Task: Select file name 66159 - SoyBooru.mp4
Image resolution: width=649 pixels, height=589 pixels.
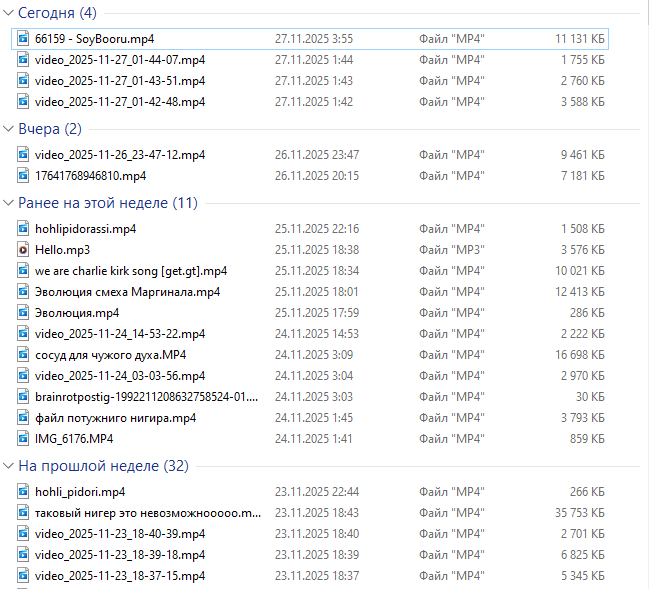Action: [94, 38]
